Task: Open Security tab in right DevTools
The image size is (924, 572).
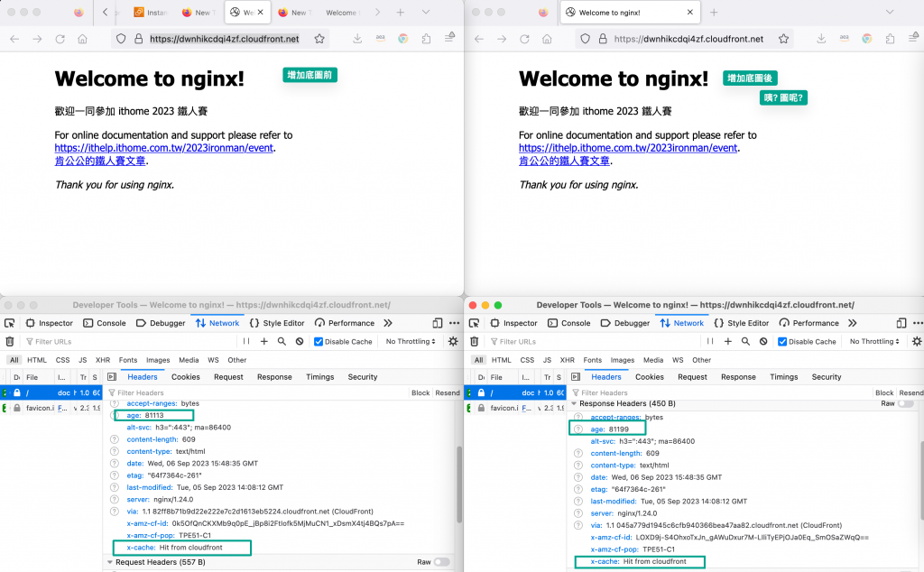Action: point(827,377)
